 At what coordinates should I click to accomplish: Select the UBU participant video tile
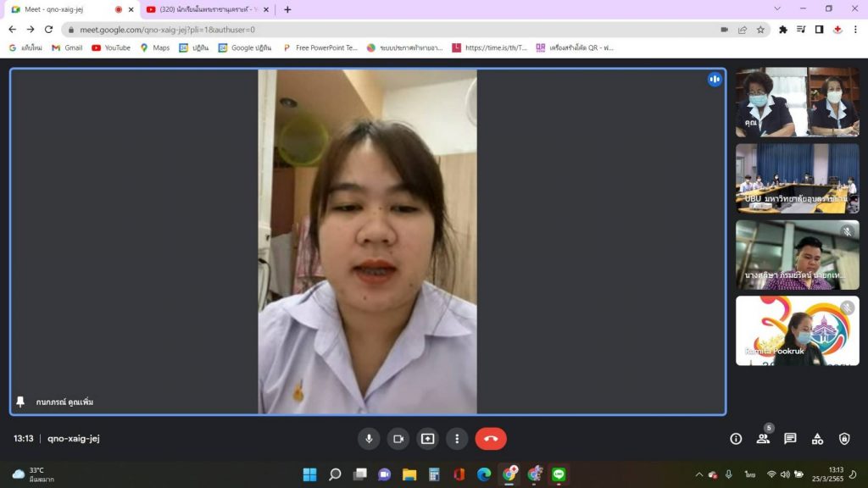coord(797,178)
